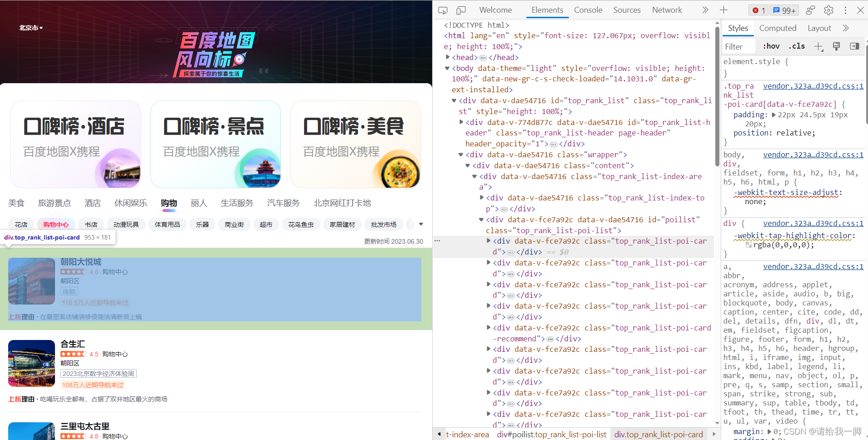
Task: Select the 生活服务 category tab
Action: (x=237, y=203)
